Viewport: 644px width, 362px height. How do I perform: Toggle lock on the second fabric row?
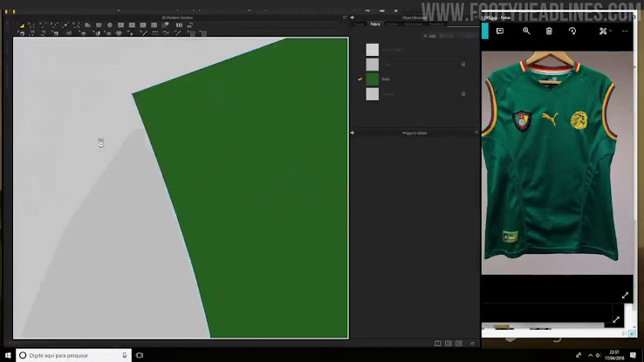click(463, 64)
